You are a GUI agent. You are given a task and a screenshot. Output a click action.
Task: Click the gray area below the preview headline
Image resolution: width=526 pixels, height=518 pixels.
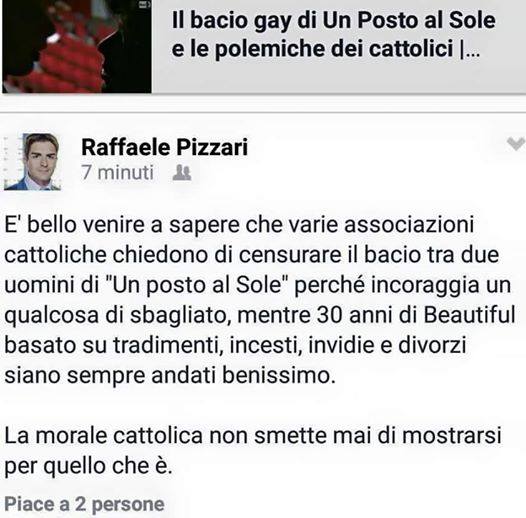[x=339, y=78]
